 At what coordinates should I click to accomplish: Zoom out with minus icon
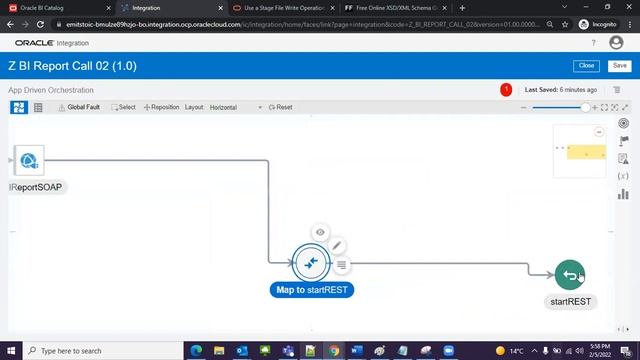point(524,108)
